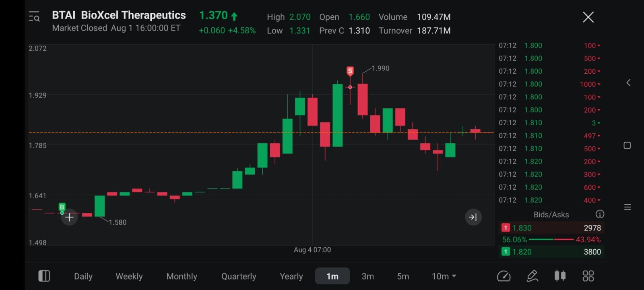Open the stock search list icon
Screen dimensions: 644x290
pyautogui.click(x=34, y=17)
